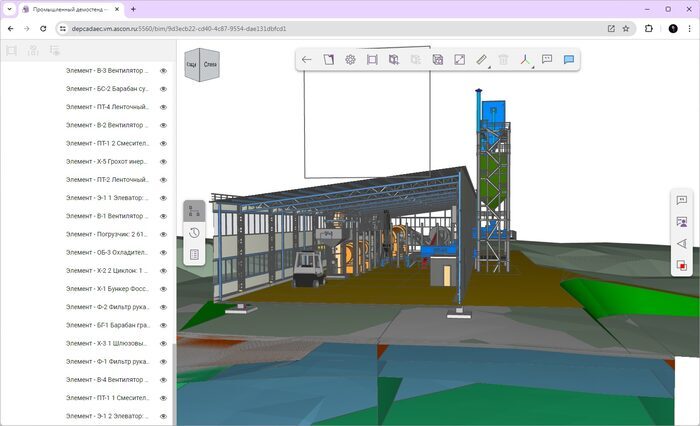Click the back arrow in viewer toolbar
The image size is (700, 426).
[x=307, y=60]
